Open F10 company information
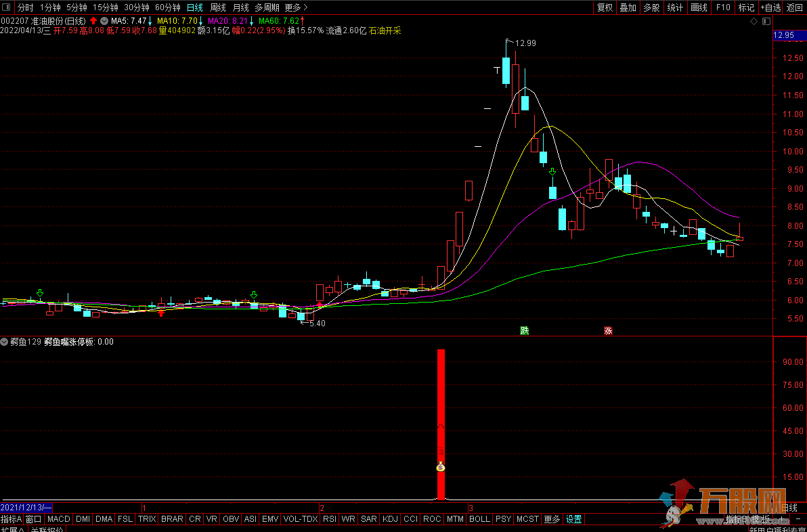 coord(722,7)
